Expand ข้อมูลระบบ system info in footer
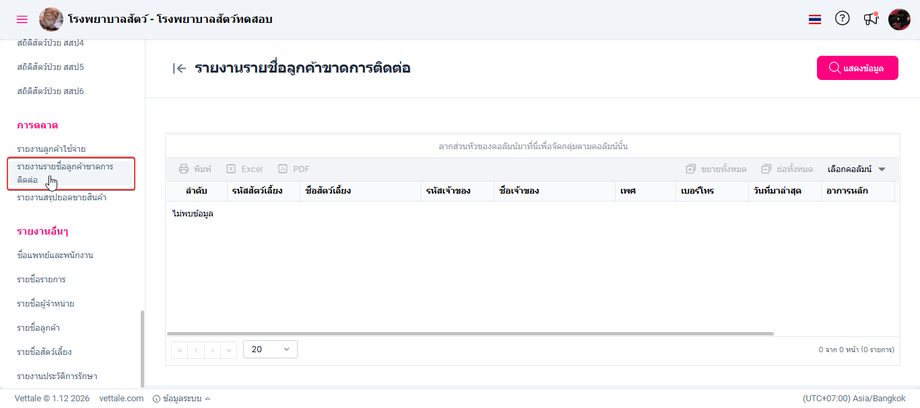 [x=181, y=398]
